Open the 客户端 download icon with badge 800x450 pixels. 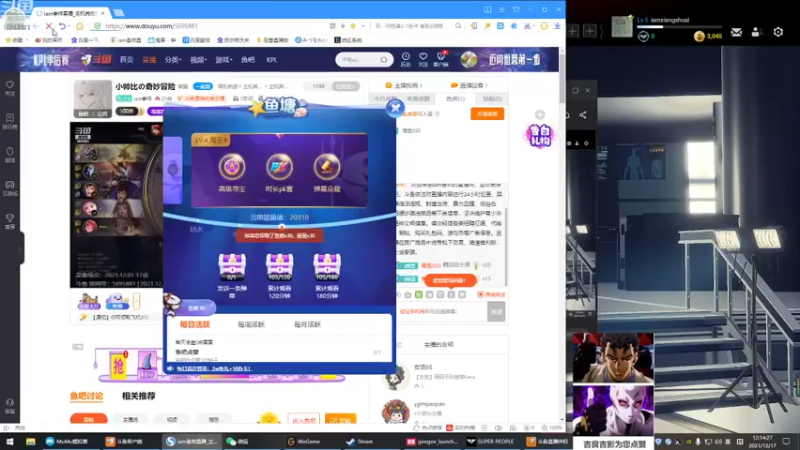[441, 59]
